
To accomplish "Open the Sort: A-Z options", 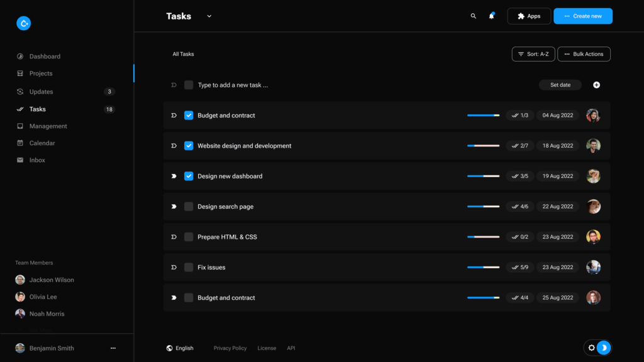I will (533, 54).
